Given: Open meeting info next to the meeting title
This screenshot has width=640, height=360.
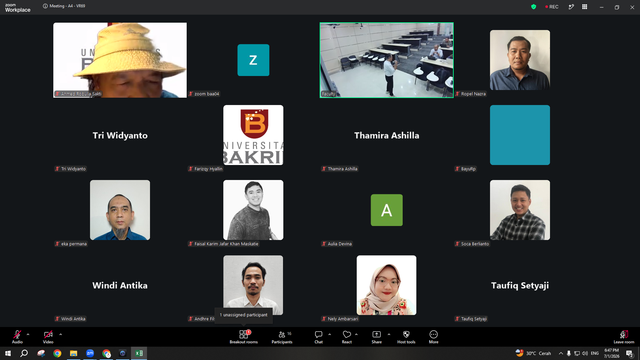Looking at the screenshot, I should (45, 6).
